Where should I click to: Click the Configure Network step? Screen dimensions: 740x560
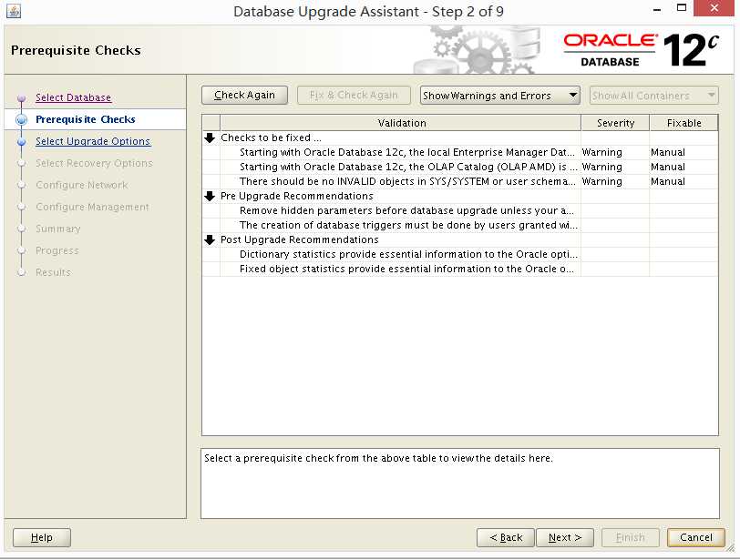pyautogui.click(x=82, y=185)
